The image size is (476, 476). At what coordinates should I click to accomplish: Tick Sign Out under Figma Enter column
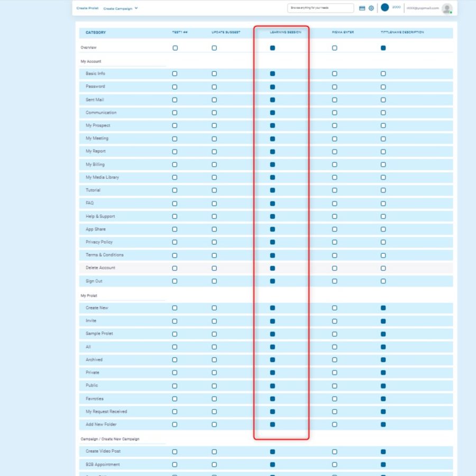(334, 281)
